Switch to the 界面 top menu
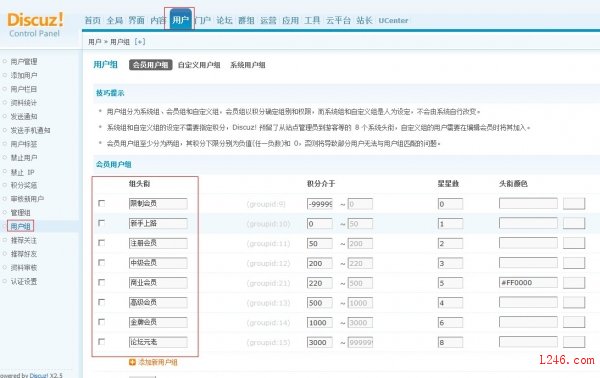This screenshot has width=600, height=378. (x=136, y=20)
